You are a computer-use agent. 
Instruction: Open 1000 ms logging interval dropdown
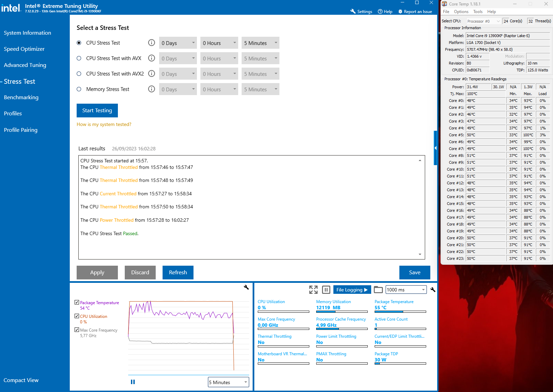[406, 290]
